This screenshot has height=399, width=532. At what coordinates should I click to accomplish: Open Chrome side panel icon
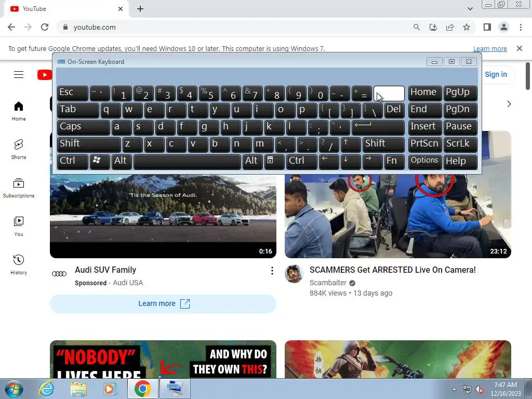coord(487,27)
